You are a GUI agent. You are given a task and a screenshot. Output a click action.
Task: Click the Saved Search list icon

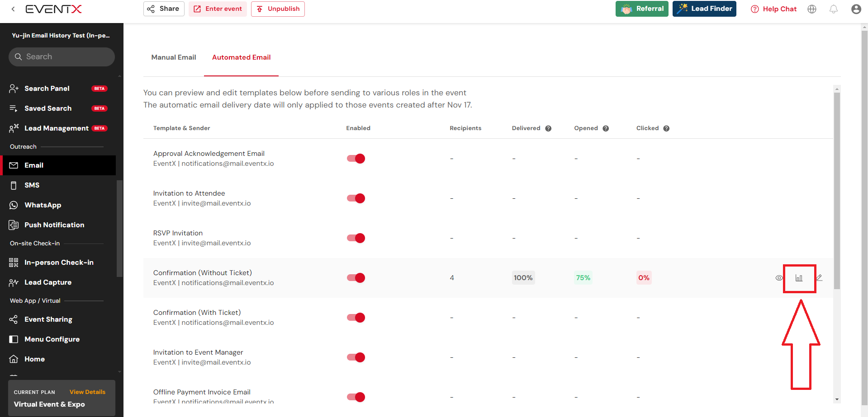tap(14, 108)
